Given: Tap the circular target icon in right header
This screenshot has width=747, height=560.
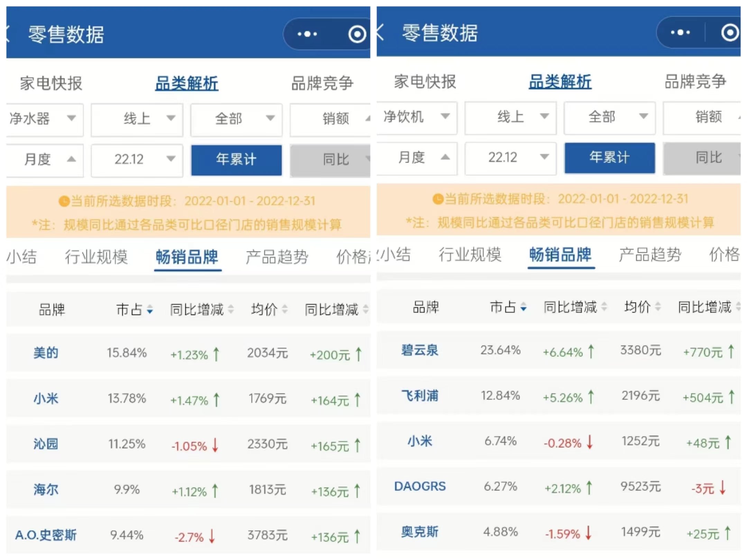Looking at the screenshot, I should pyautogui.click(x=730, y=32).
